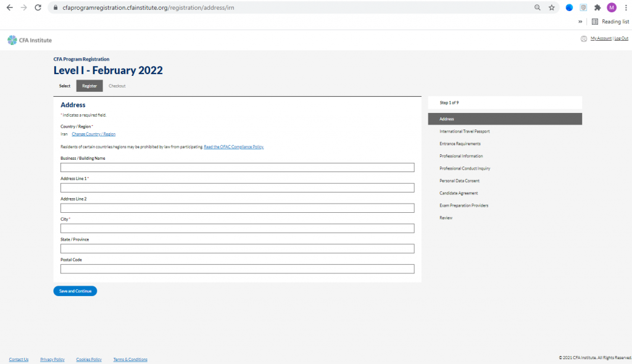Open Terms & Conditions footer link
Screen dimensions: 632x364
tap(130, 360)
